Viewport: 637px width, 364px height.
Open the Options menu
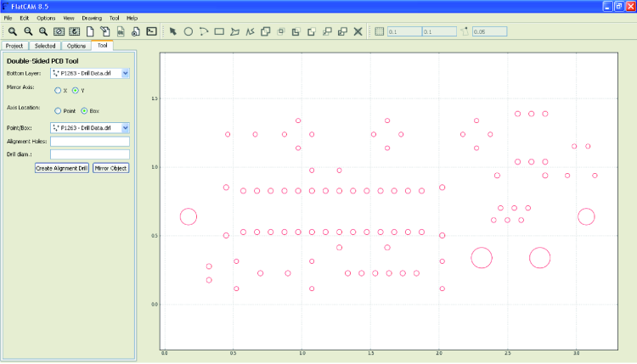[x=46, y=19]
